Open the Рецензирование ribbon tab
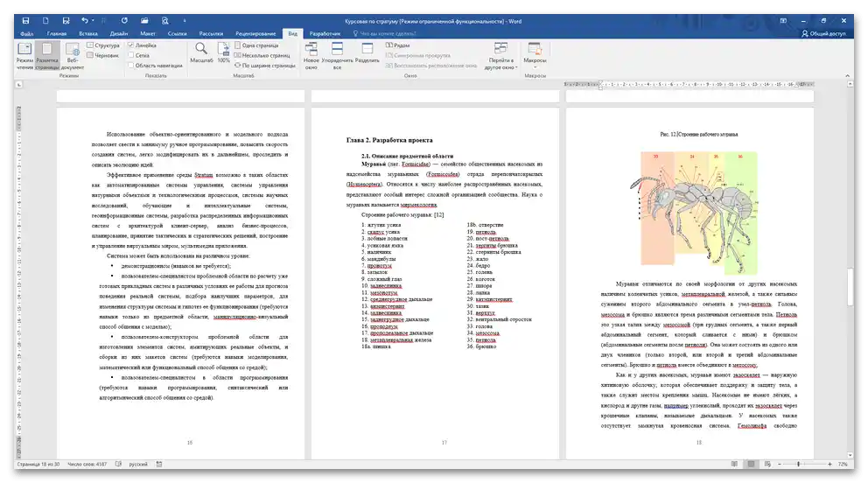 [x=255, y=34]
